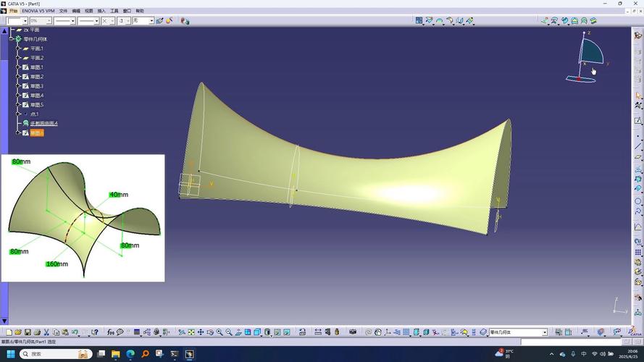Click the Zoom Out magnifier icon
This screenshot has width=644, height=362.
[x=229, y=332]
